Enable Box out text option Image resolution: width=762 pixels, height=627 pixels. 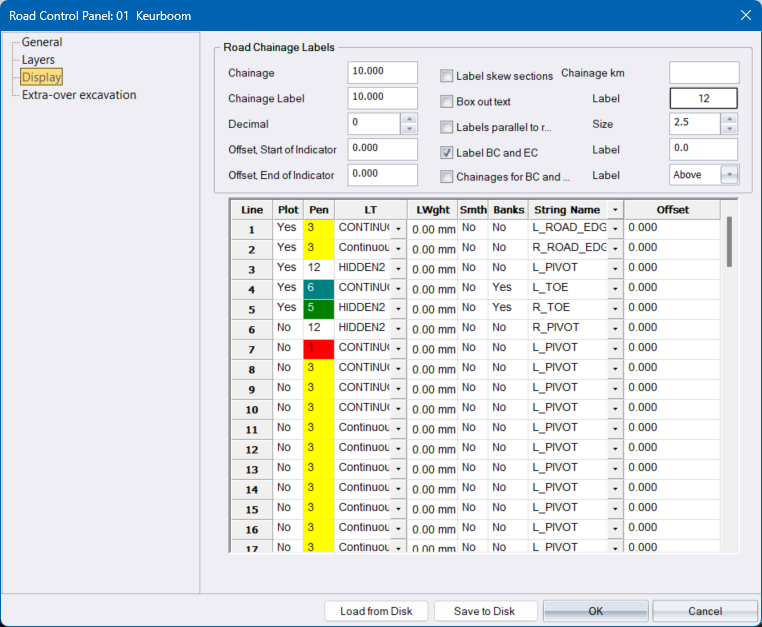pos(447,102)
